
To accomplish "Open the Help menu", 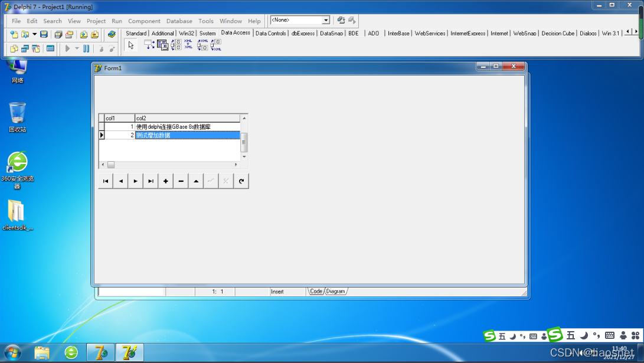I will [x=254, y=21].
